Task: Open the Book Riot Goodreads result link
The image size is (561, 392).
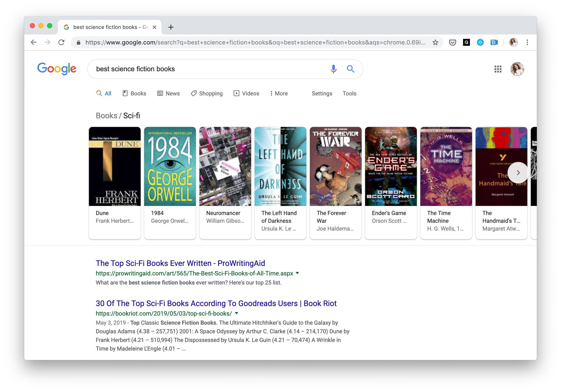Action: 216,303
